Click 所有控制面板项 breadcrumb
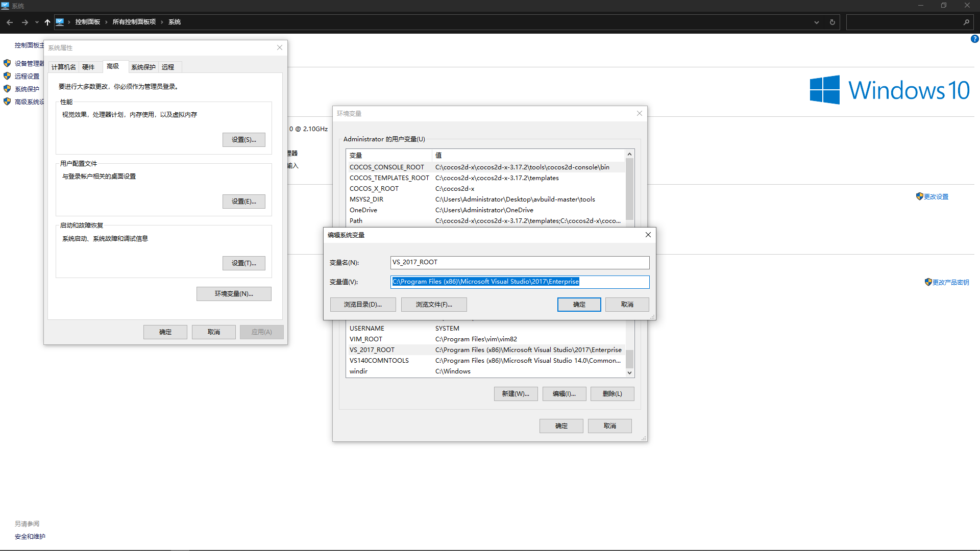 coord(134,22)
